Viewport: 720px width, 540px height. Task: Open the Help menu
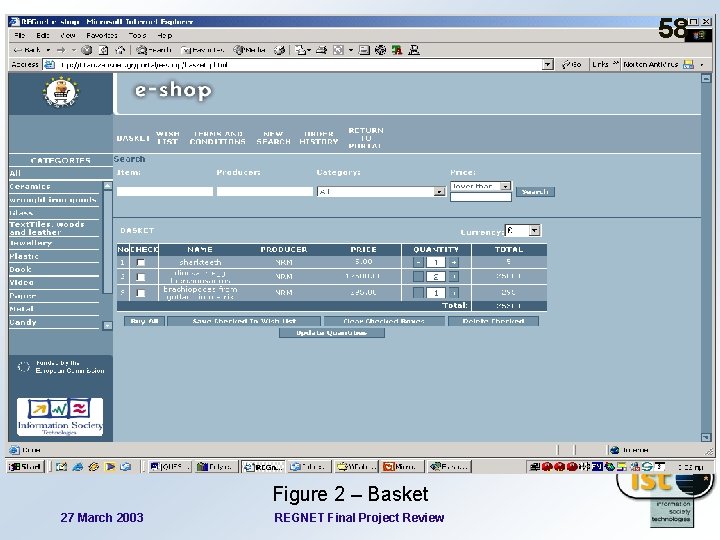point(164,35)
